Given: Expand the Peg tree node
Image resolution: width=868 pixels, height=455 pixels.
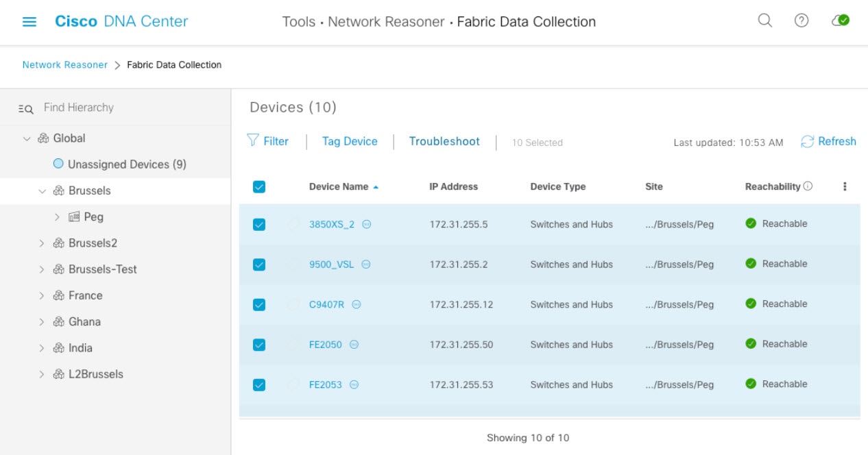Looking at the screenshot, I should coord(57,217).
